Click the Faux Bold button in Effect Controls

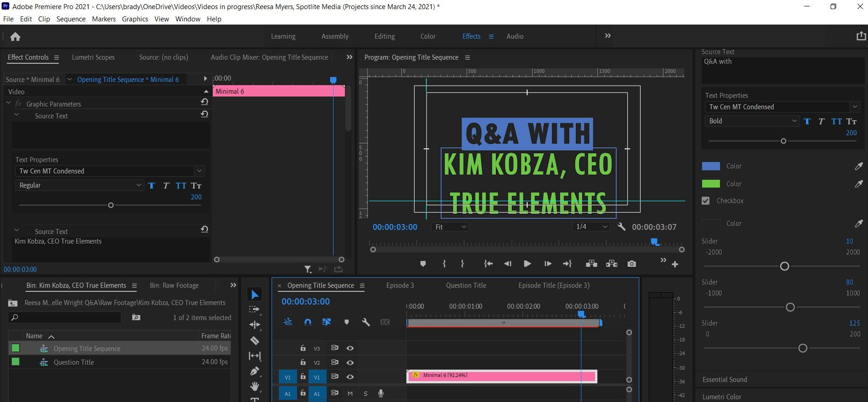pos(152,185)
